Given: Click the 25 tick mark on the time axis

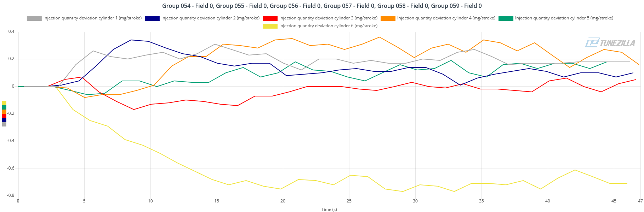Looking at the screenshot, I should [349, 201].
